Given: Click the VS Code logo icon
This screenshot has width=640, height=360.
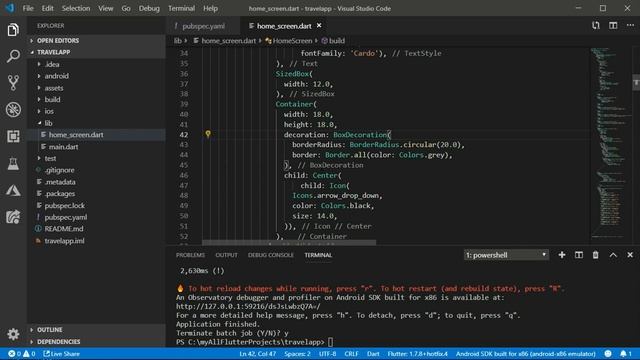Looking at the screenshot, I should [10, 8].
